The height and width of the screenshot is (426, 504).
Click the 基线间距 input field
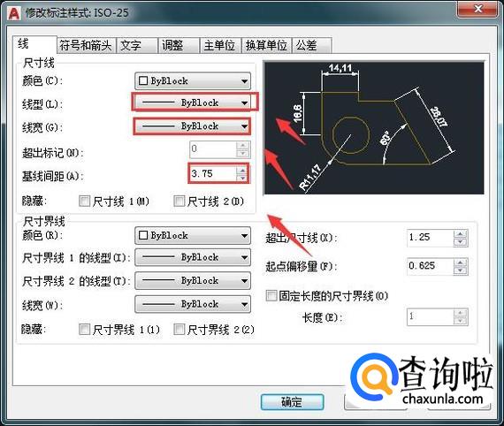tap(213, 173)
